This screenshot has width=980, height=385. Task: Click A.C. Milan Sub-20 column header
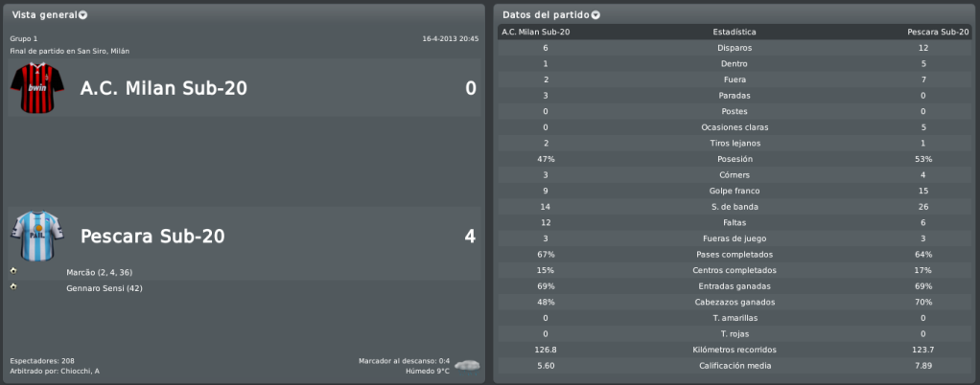(536, 32)
